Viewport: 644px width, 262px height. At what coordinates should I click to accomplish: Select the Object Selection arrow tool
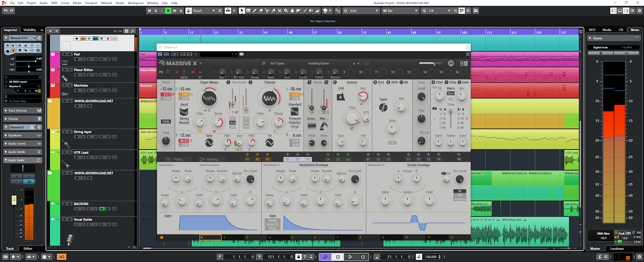(242, 11)
